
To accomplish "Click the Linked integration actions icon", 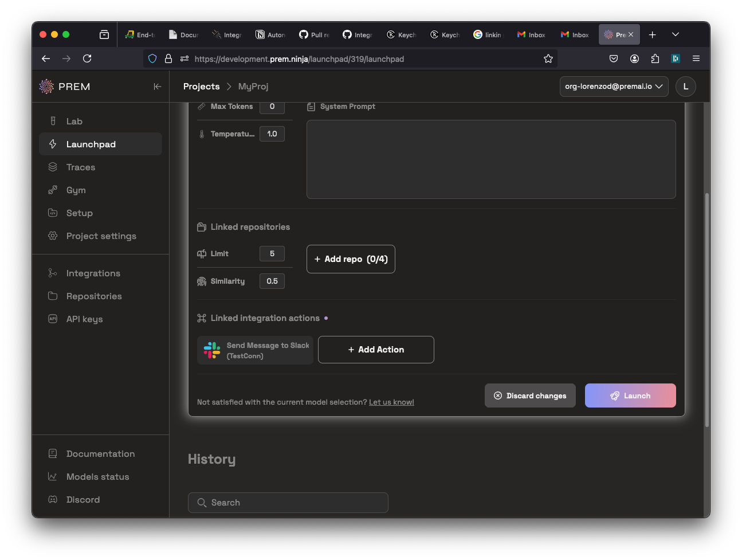I will coord(202,318).
